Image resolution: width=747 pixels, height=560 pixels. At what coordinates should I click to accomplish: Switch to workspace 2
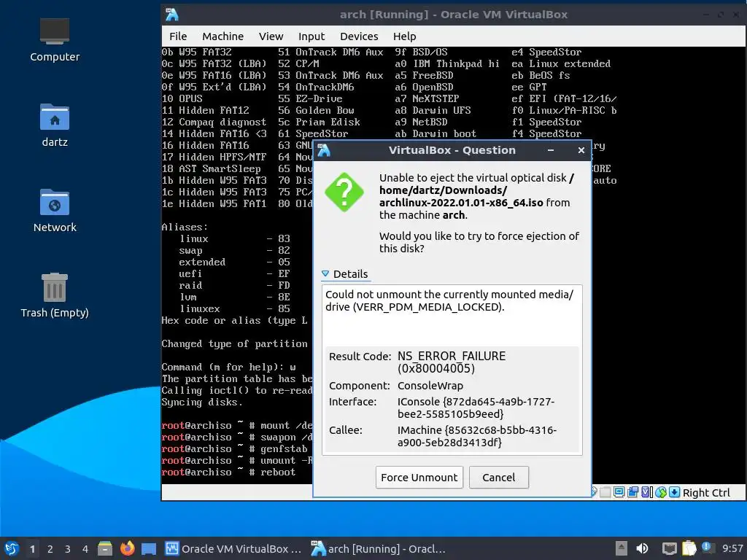[50, 549]
